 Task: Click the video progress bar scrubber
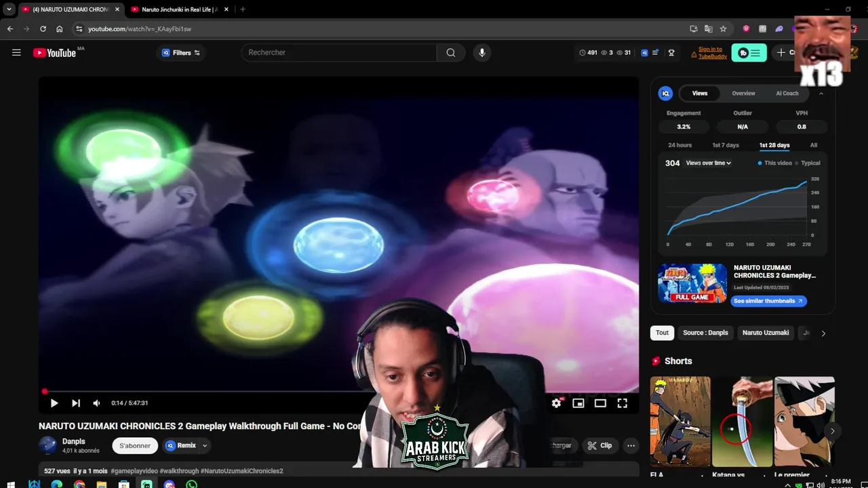(x=45, y=391)
